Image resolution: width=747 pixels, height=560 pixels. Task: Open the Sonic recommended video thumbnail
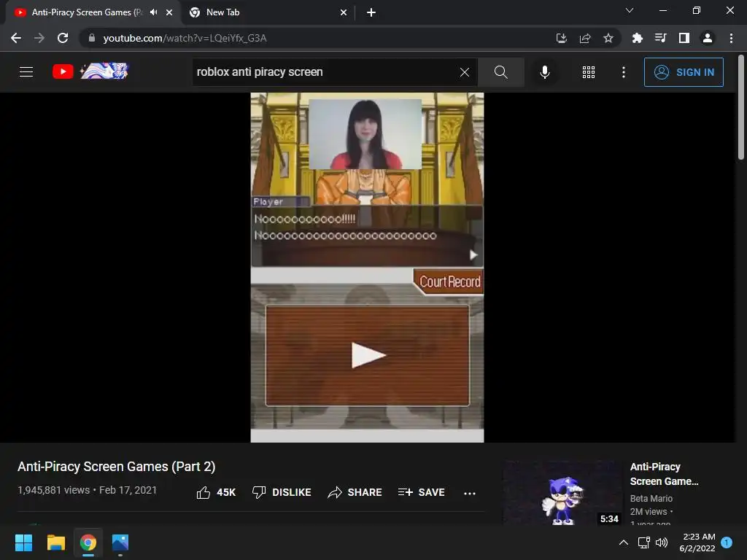pos(563,493)
